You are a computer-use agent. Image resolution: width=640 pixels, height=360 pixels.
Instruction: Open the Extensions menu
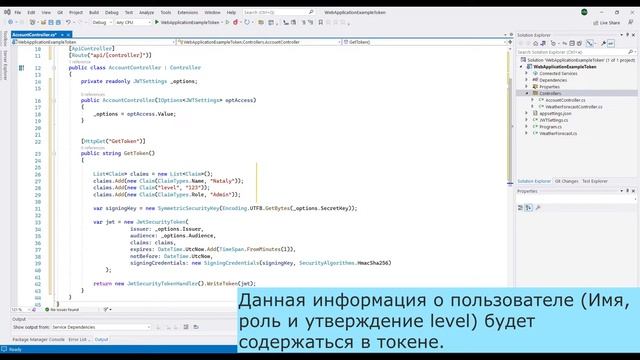point(187,13)
